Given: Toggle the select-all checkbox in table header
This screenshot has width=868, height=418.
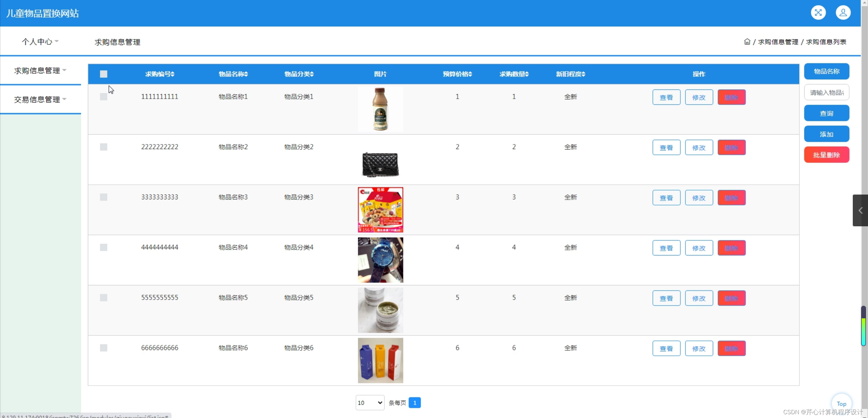Looking at the screenshot, I should tap(103, 74).
